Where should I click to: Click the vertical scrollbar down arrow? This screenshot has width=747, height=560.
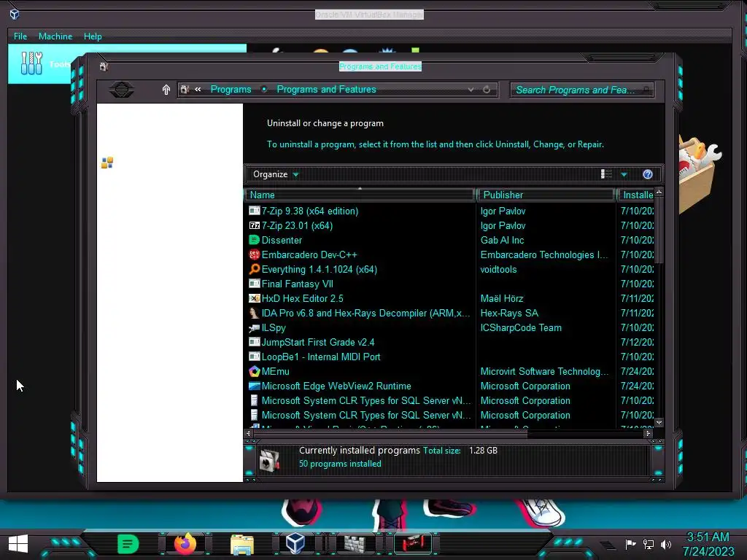tap(659, 422)
